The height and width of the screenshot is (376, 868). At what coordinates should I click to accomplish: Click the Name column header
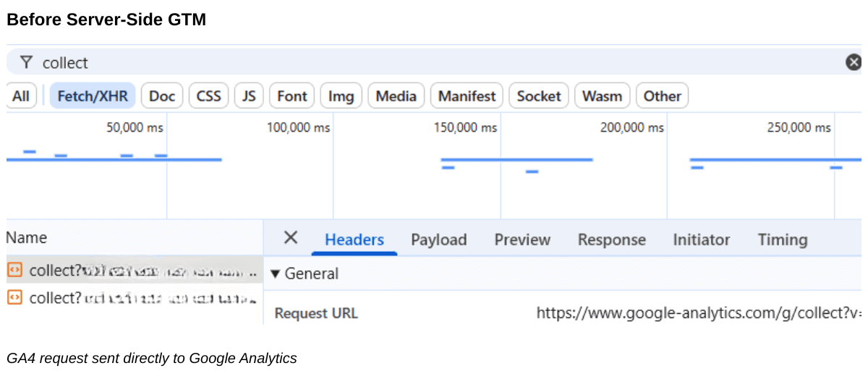[27, 238]
